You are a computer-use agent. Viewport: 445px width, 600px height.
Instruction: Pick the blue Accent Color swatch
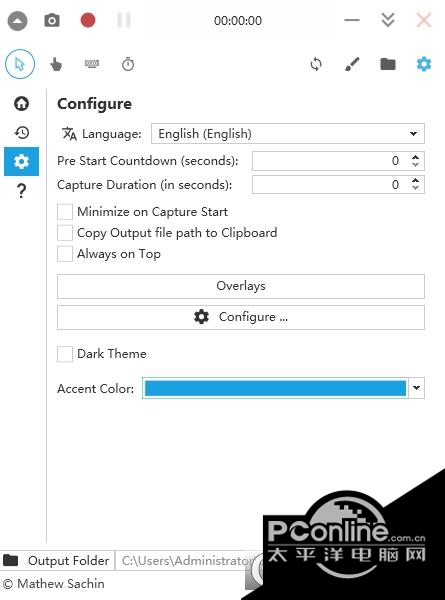275,388
